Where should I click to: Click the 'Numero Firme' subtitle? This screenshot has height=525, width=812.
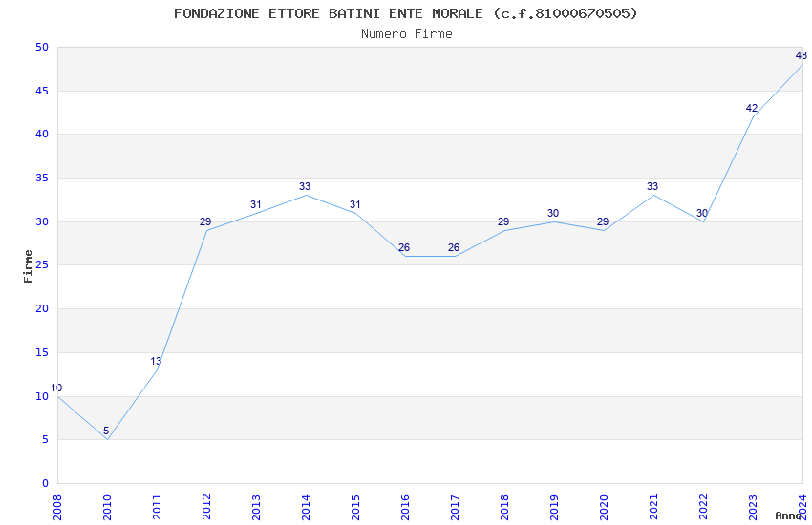[x=407, y=34]
